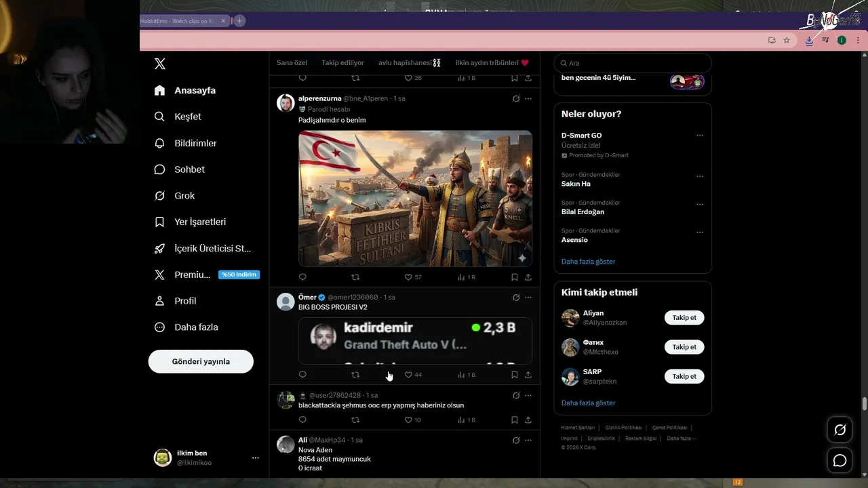This screenshot has width=868, height=488.
Task: Open İçerik Üreticisi Studio entry
Action: coord(203,248)
